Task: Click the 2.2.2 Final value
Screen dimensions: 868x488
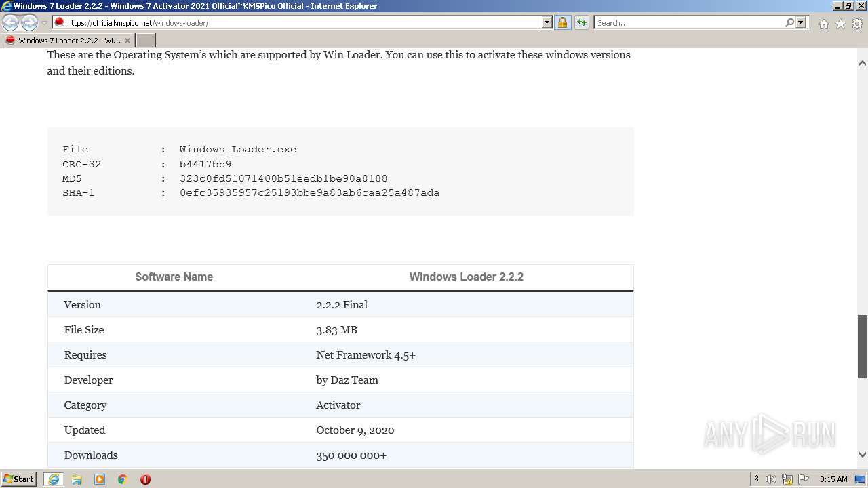Action: click(x=342, y=304)
